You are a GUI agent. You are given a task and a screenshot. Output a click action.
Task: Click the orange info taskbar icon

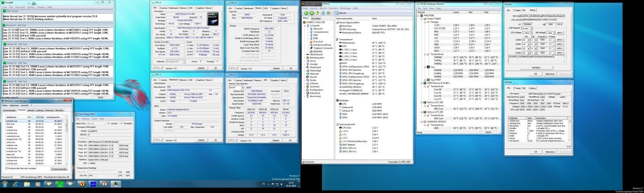83,184
